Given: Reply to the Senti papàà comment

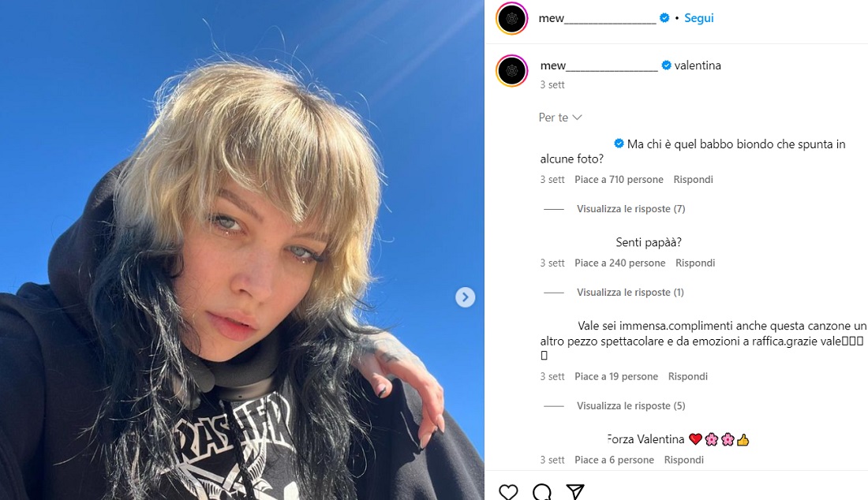Looking at the screenshot, I should click(x=695, y=263).
